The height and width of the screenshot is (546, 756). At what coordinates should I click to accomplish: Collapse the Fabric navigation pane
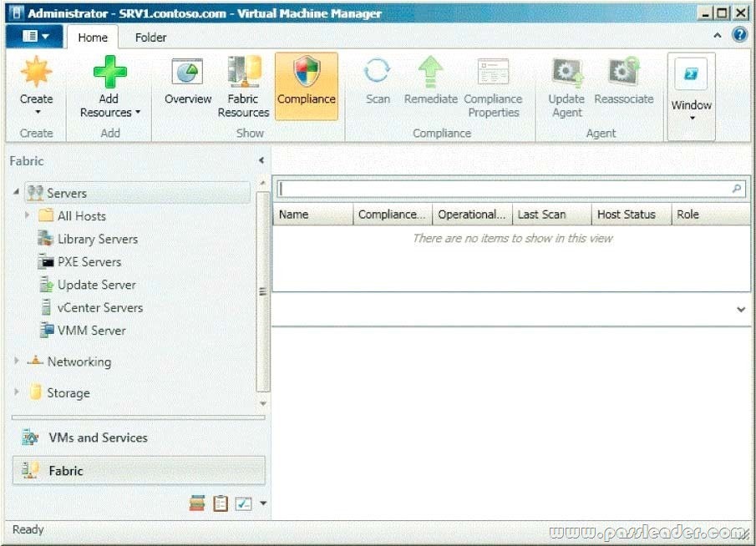[261, 160]
